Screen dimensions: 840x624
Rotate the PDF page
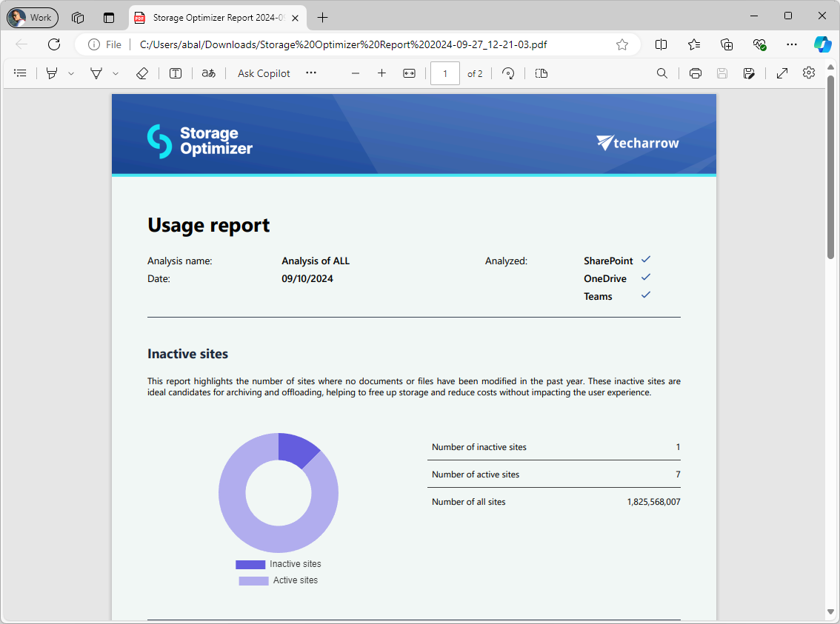508,73
